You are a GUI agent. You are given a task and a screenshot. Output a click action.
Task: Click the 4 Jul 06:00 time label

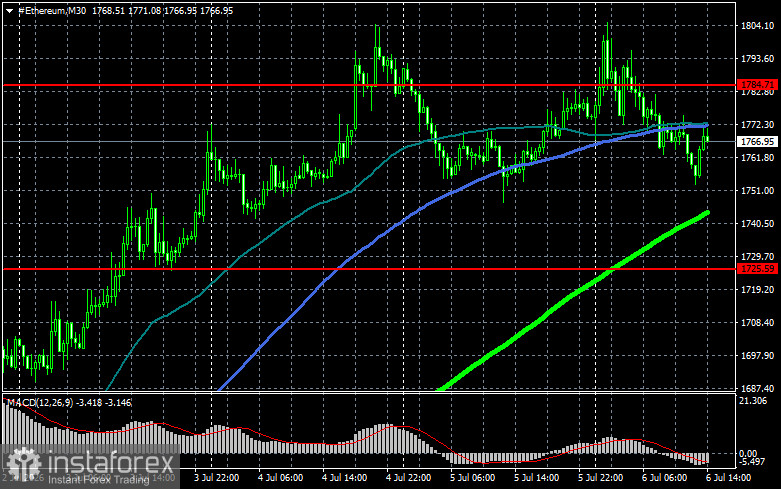tap(280, 478)
